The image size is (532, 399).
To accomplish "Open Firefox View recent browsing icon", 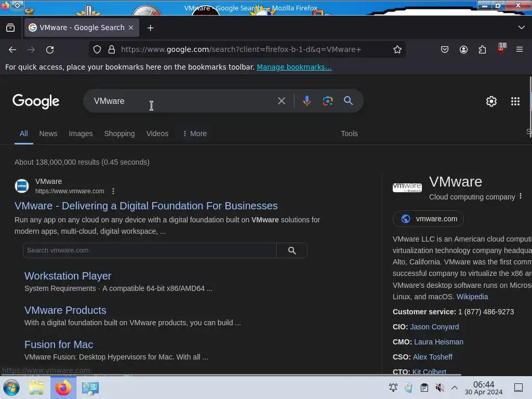I will point(10,28).
